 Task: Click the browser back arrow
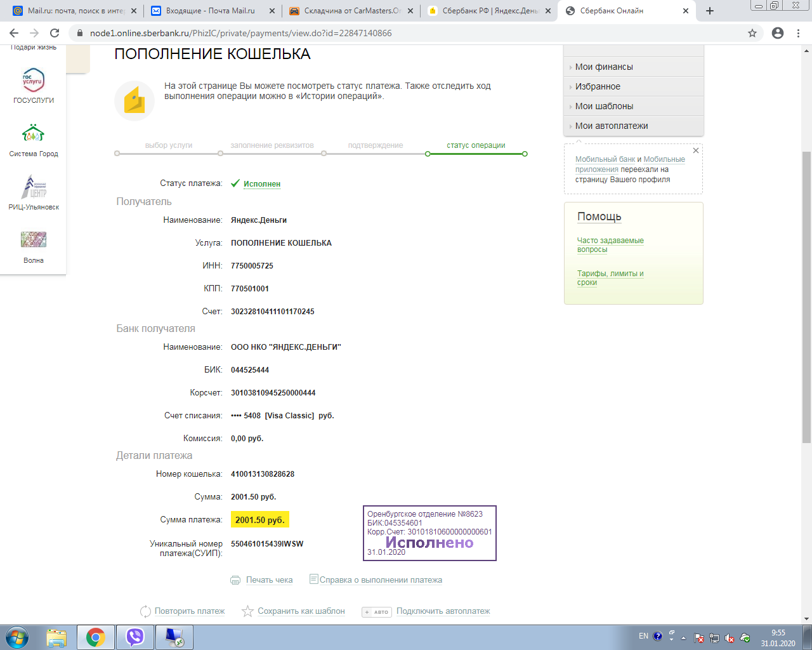tap(14, 33)
